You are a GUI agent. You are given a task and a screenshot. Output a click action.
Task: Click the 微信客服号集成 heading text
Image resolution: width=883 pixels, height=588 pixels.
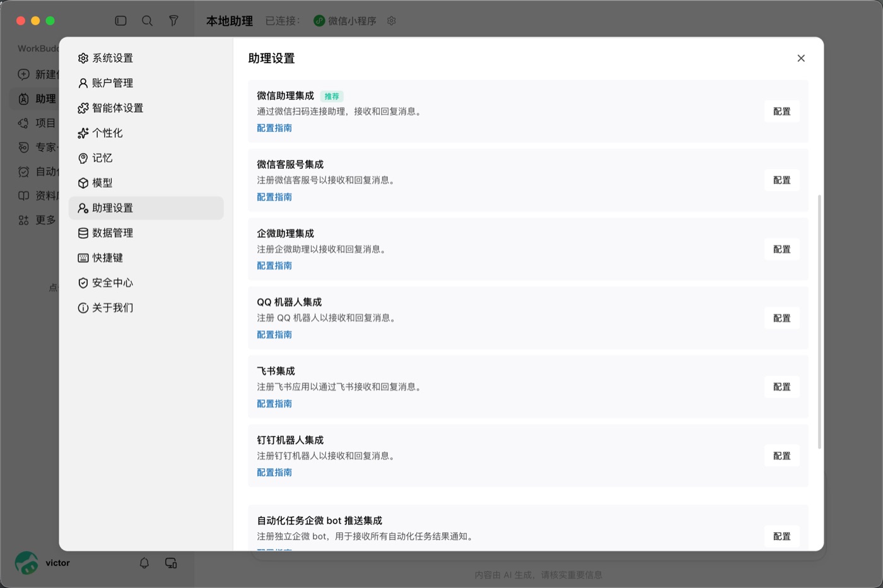pos(290,164)
